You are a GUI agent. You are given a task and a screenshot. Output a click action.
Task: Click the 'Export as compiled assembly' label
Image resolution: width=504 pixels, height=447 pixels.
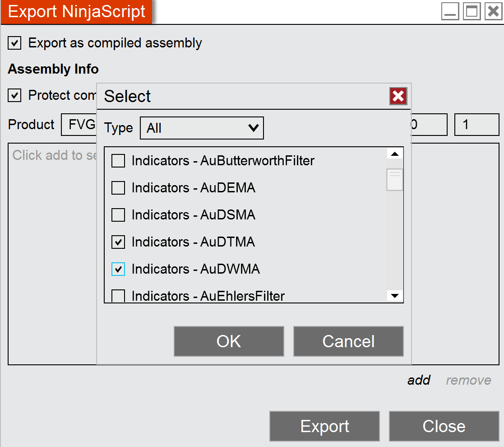point(115,43)
